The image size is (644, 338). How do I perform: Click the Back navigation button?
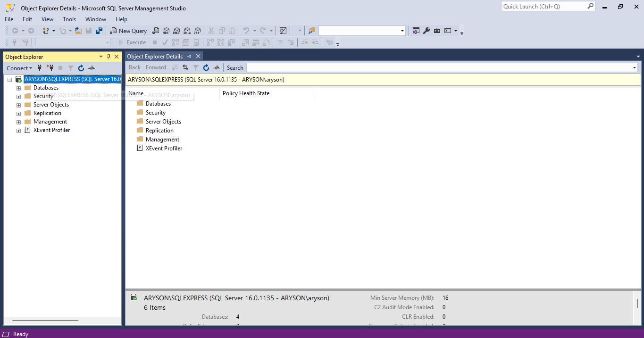[134, 67]
